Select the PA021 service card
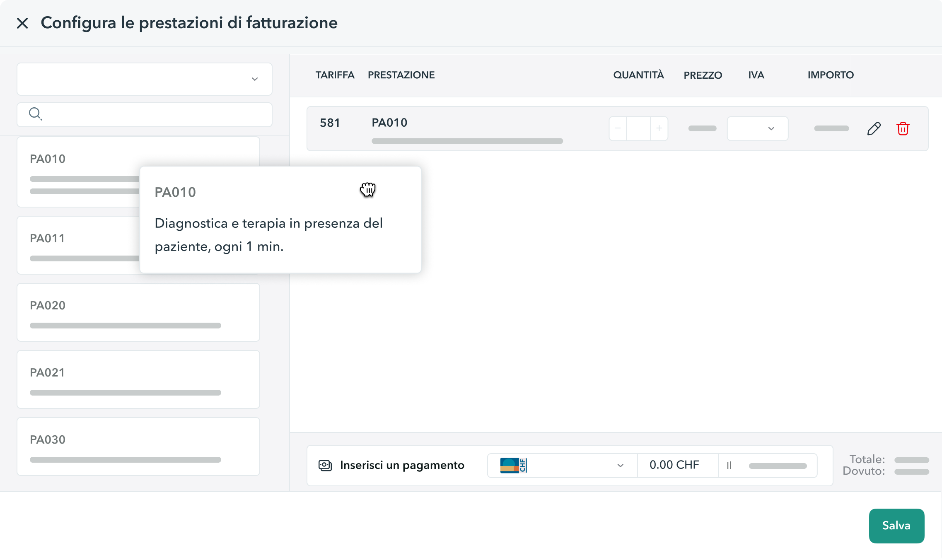The width and height of the screenshot is (942, 560). [138, 379]
